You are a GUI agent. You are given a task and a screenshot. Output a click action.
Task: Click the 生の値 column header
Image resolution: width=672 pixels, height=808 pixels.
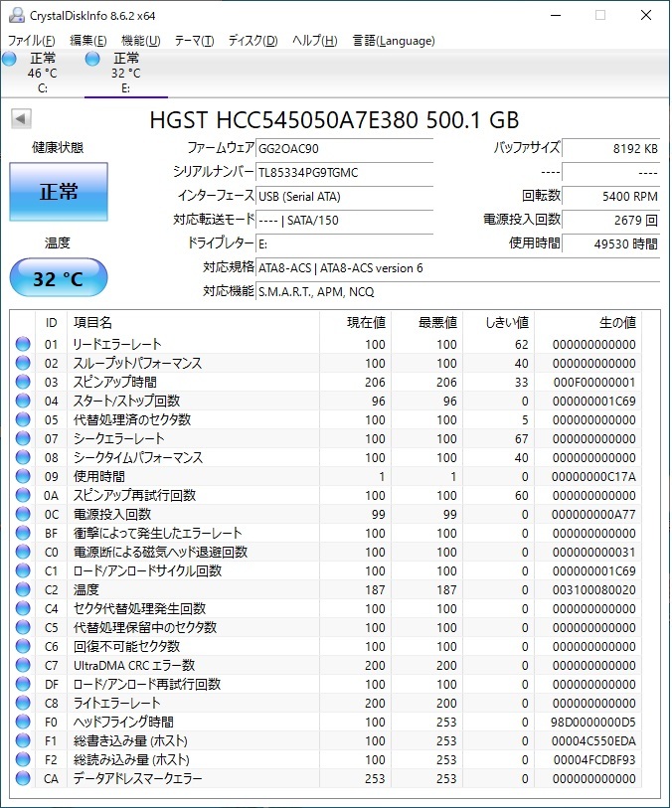pos(588,323)
